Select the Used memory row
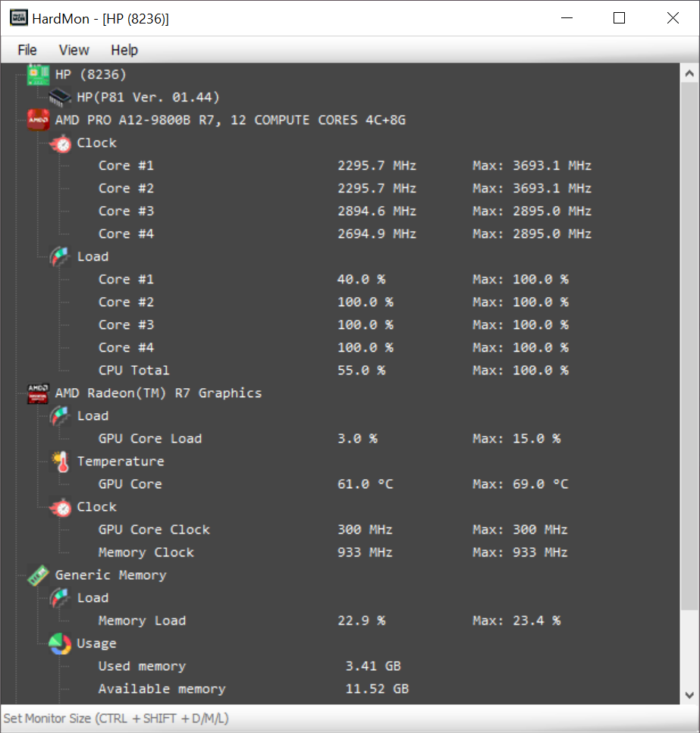Image resolution: width=700 pixels, height=733 pixels. point(250,666)
